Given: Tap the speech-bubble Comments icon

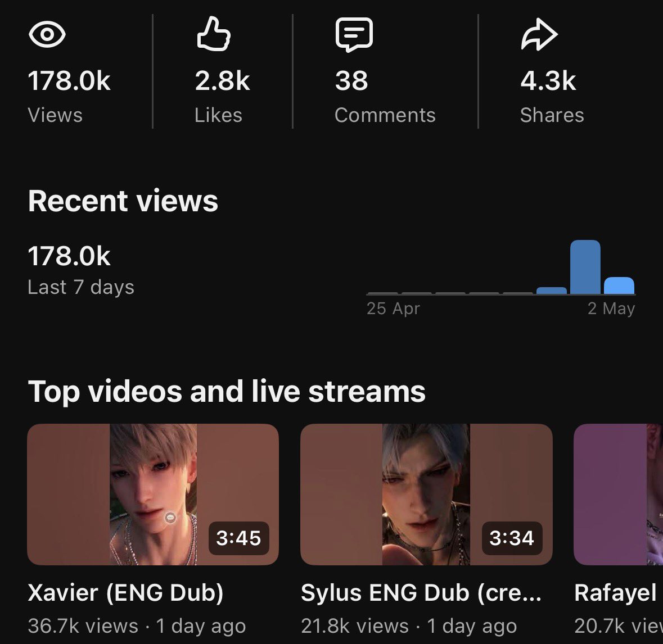Looking at the screenshot, I should 354,35.
